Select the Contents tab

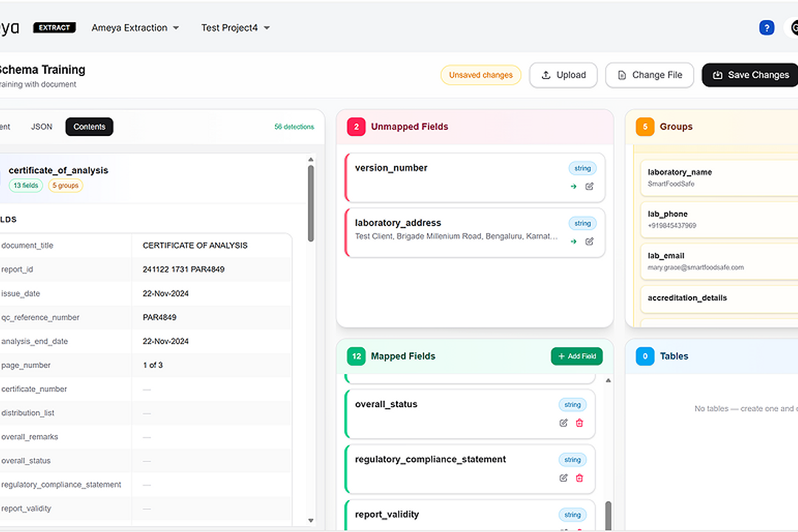coord(89,127)
